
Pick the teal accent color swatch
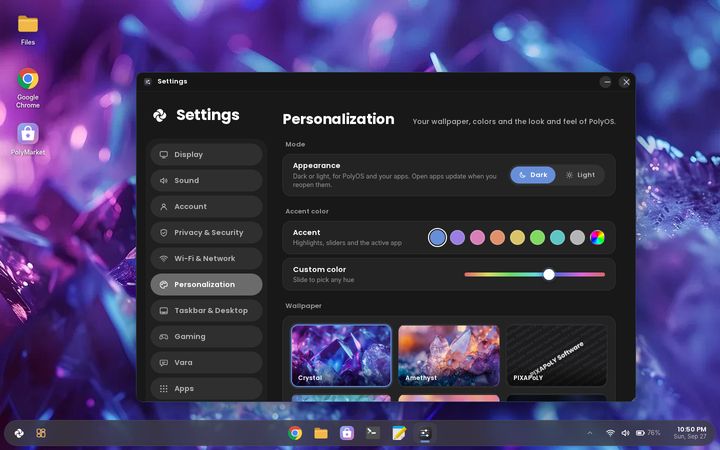pyautogui.click(x=557, y=237)
